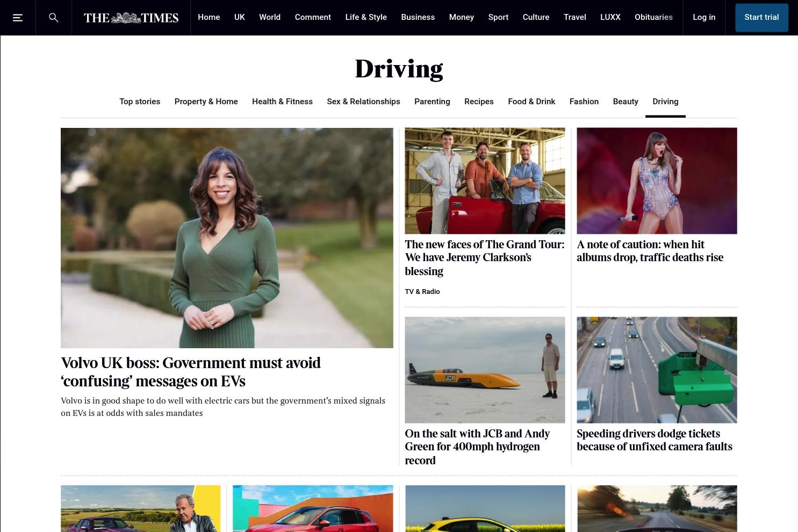Open the JCB hydrogen car photo
This screenshot has width=798, height=532.
485,370
